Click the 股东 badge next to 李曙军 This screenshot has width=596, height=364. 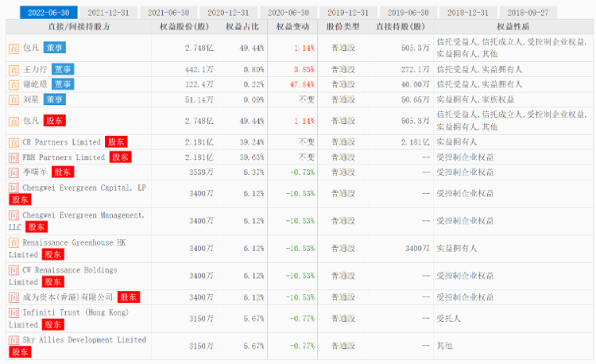(x=62, y=172)
